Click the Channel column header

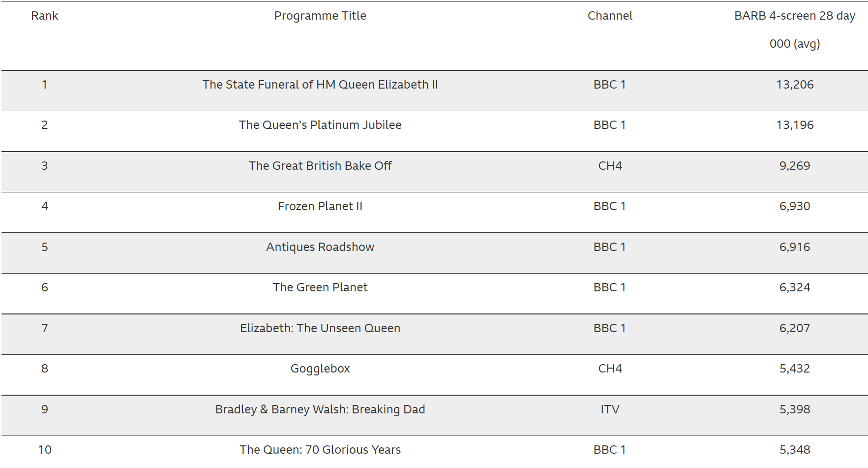pos(609,16)
